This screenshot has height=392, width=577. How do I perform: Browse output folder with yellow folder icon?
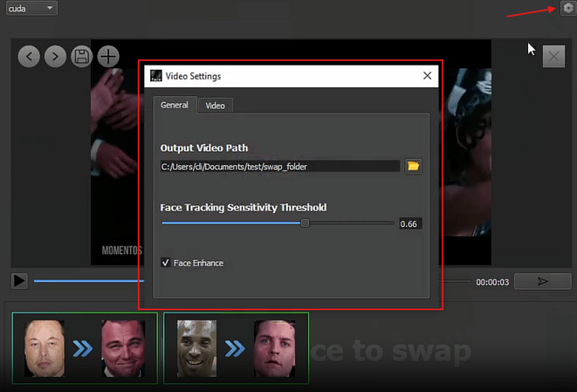pos(413,166)
